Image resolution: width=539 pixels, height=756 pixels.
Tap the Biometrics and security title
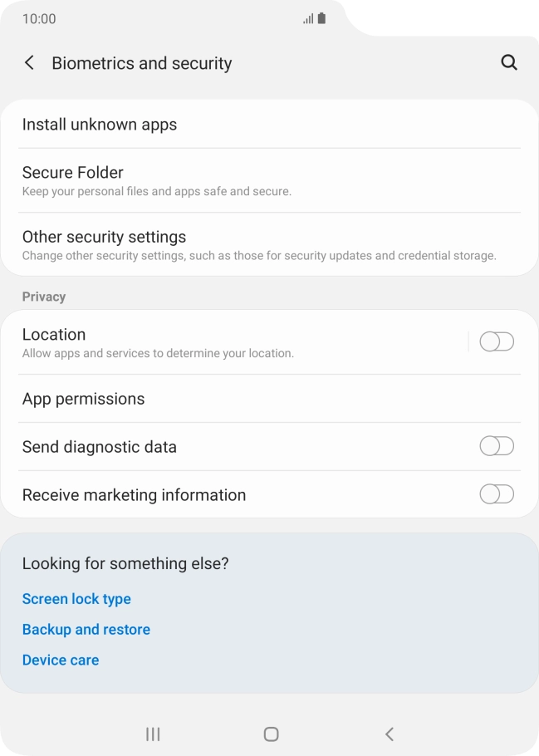point(141,62)
